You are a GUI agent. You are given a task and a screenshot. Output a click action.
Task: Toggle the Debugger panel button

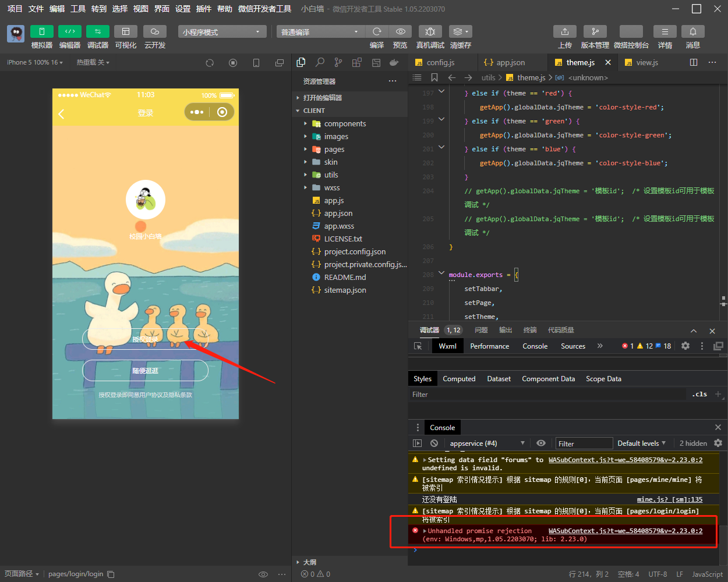point(98,31)
